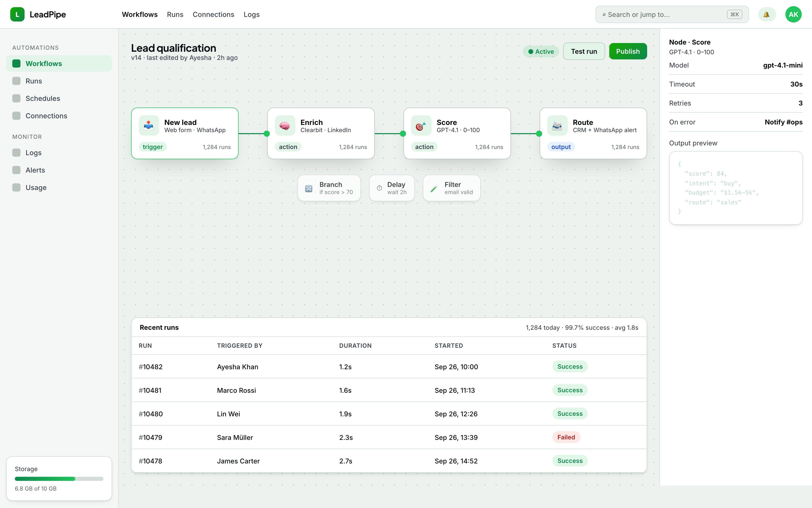Click the connector dot entering the Route node

pyautogui.click(x=539, y=134)
